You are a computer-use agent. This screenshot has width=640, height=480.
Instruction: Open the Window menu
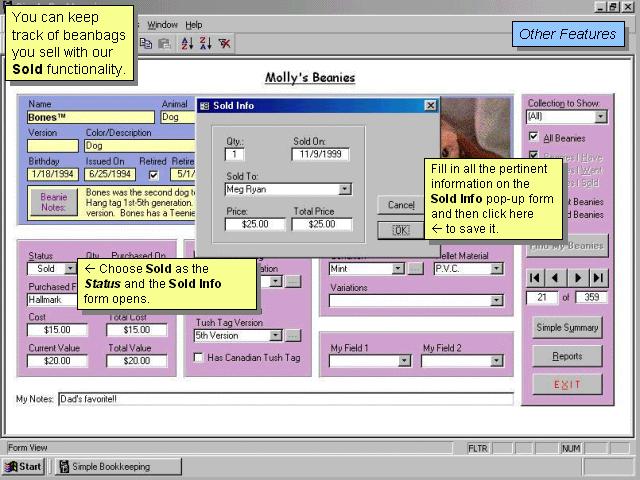coord(162,25)
